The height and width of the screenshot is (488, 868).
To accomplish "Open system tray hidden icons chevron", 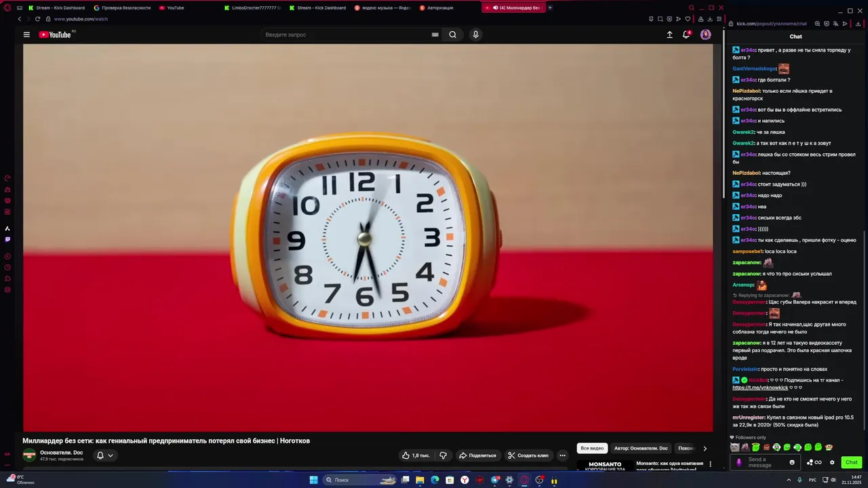I will (790, 480).
